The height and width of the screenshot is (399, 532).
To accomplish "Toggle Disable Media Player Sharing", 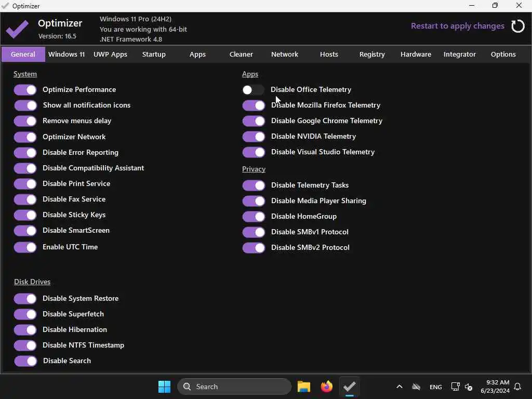I will click(254, 201).
